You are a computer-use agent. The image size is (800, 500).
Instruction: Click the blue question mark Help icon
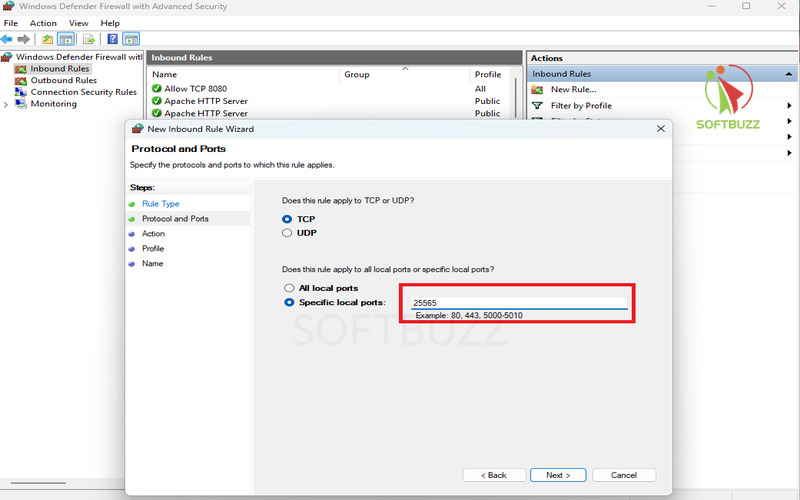click(x=113, y=39)
